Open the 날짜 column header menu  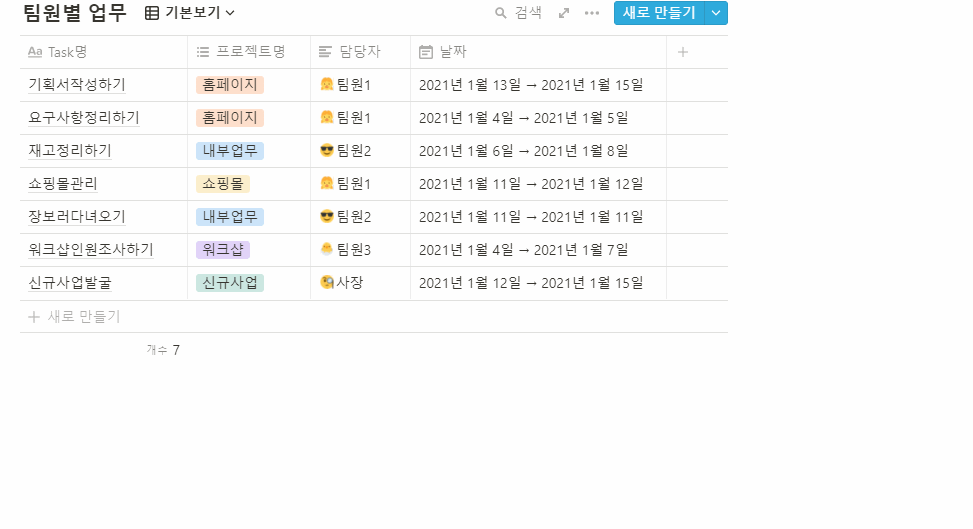click(x=539, y=52)
